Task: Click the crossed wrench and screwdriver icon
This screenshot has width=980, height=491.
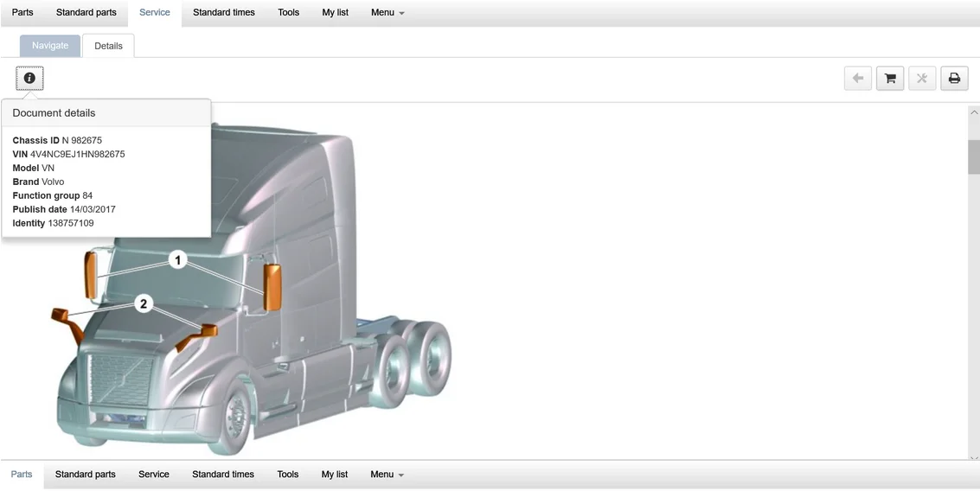Action: click(922, 79)
